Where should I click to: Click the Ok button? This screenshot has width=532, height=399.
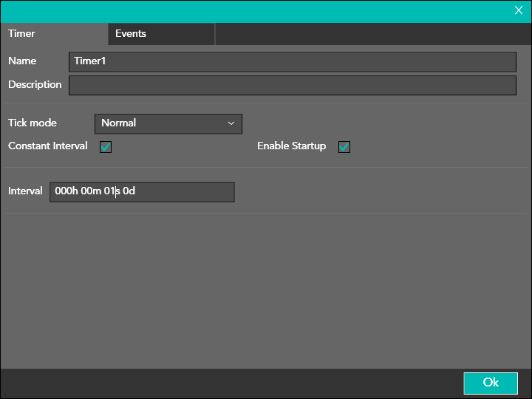coord(491,383)
